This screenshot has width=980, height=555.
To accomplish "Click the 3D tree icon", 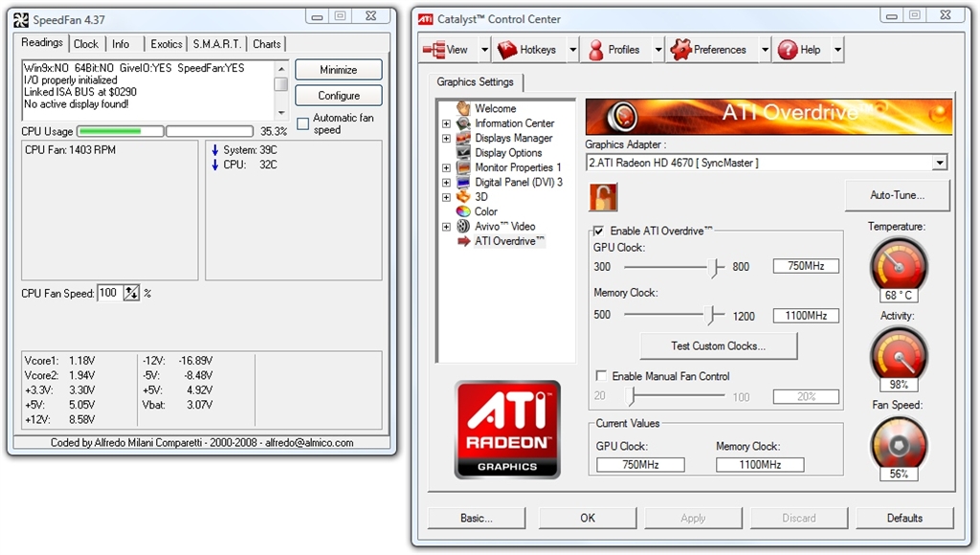I will [463, 197].
